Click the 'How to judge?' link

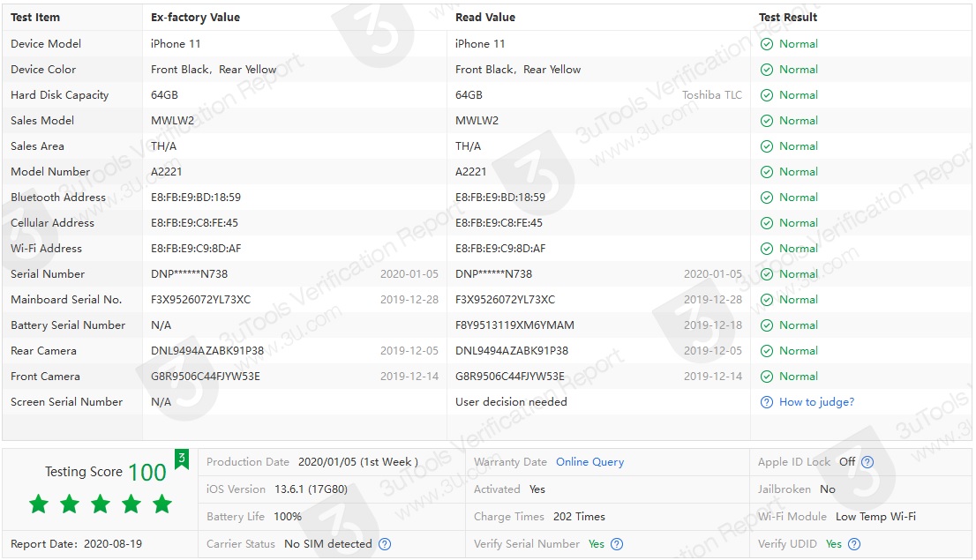click(816, 402)
